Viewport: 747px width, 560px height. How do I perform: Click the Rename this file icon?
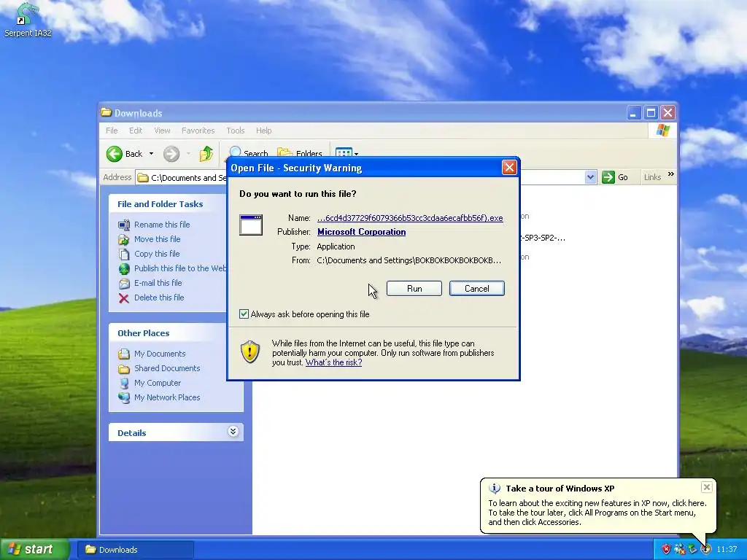point(124,225)
